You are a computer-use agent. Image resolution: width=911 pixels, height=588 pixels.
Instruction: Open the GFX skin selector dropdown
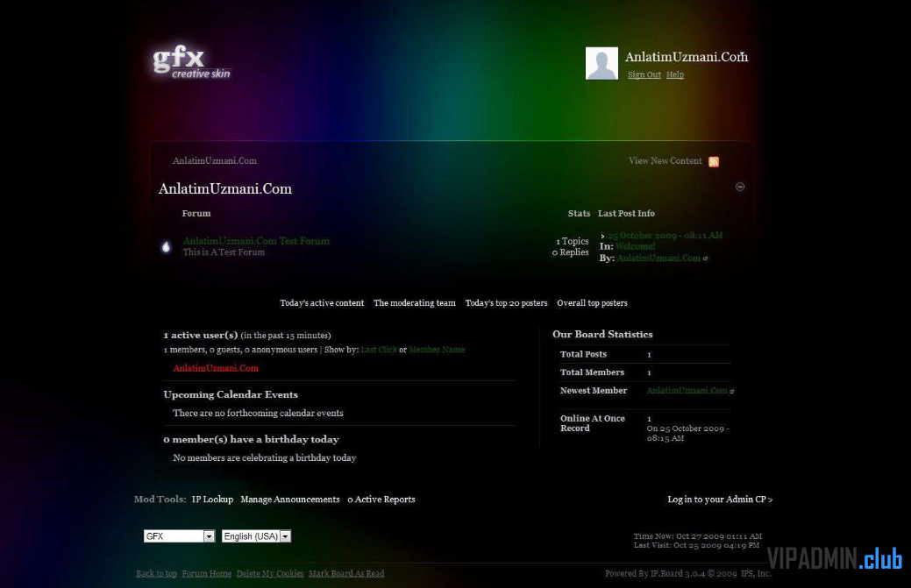tap(179, 536)
